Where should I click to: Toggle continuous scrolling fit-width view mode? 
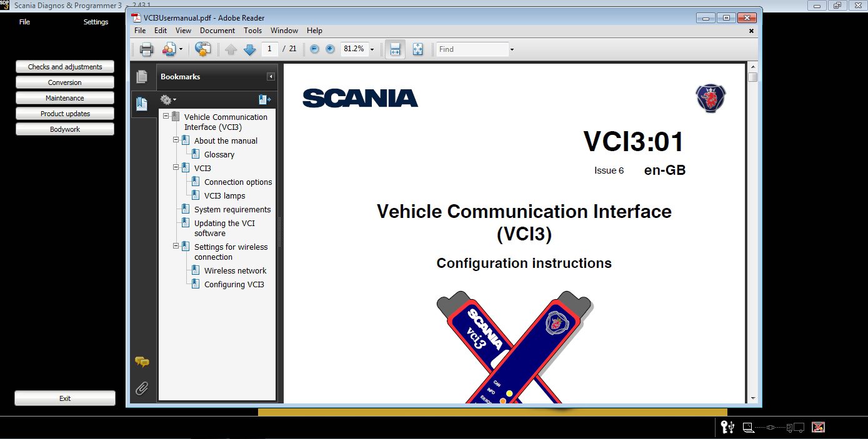pos(395,49)
